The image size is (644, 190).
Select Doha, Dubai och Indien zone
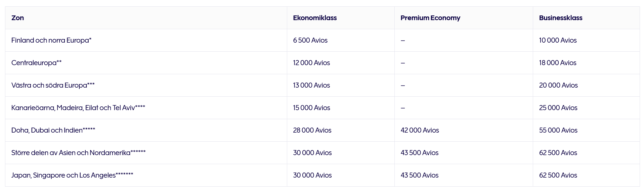pyautogui.click(x=53, y=130)
